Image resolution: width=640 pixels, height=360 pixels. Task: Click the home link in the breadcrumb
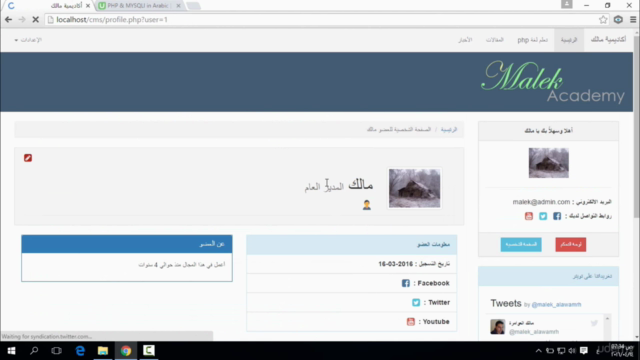[449, 129]
